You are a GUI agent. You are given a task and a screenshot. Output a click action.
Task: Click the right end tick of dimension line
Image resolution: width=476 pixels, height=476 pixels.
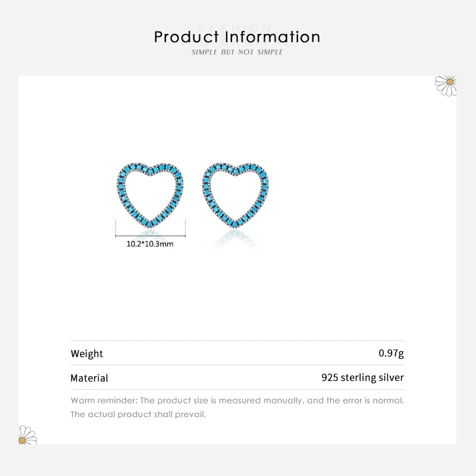[186, 227]
